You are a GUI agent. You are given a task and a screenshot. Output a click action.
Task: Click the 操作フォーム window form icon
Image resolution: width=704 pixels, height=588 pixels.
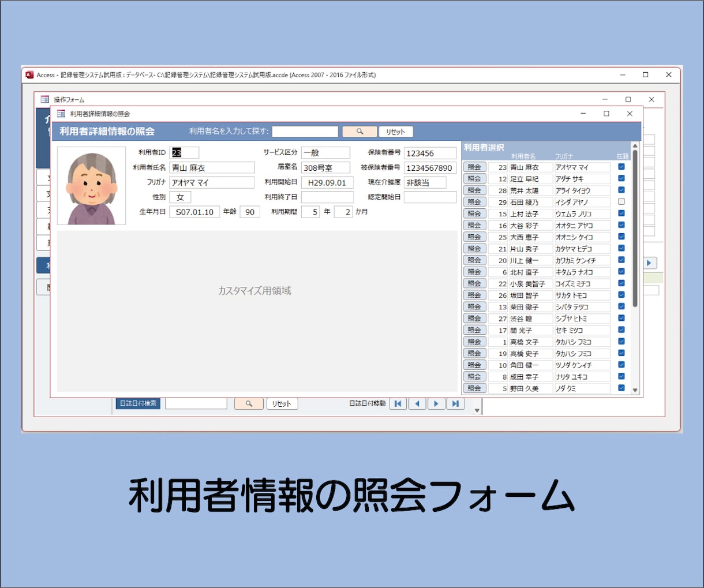pyautogui.click(x=45, y=99)
